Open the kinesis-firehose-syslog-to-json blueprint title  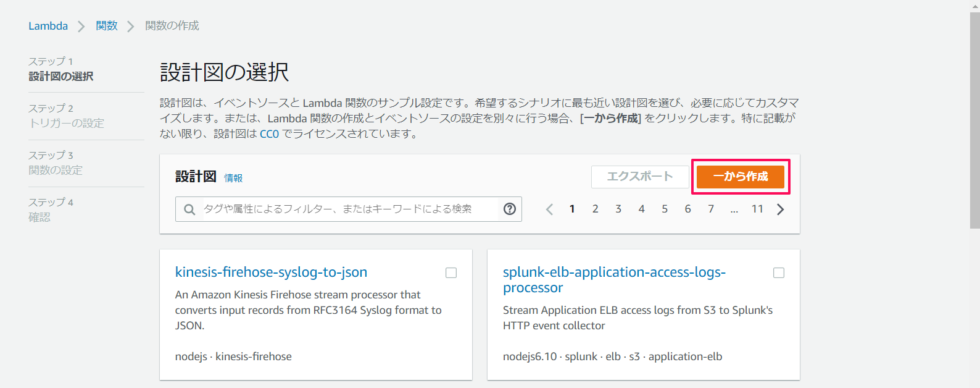tap(271, 272)
